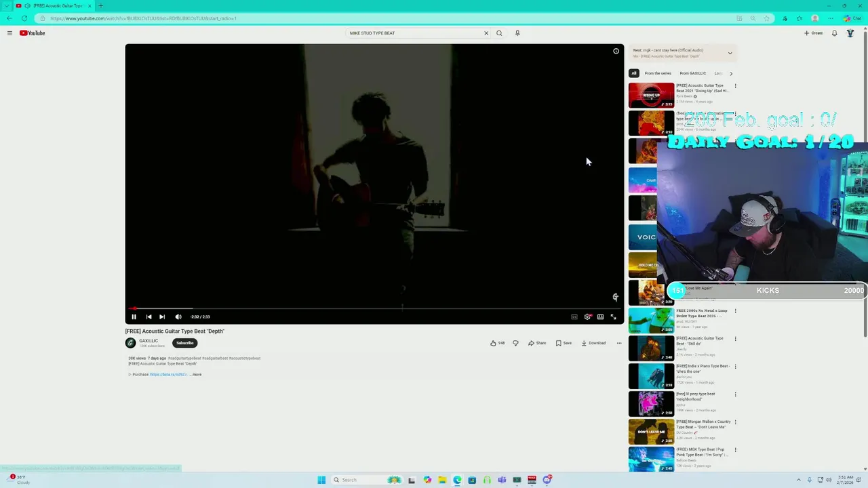This screenshot has height=488, width=868.
Task: Select the FREE Acoustic Guitar browser tab
Action: 54,5
